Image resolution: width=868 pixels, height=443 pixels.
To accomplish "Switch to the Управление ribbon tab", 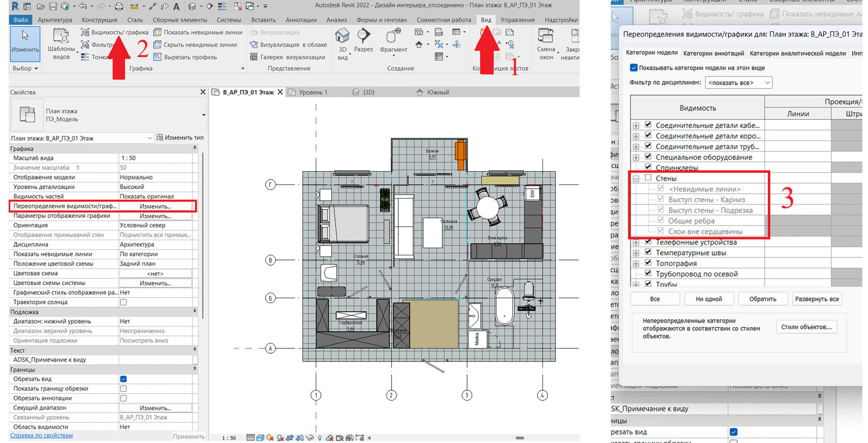I will click(518, 20).
